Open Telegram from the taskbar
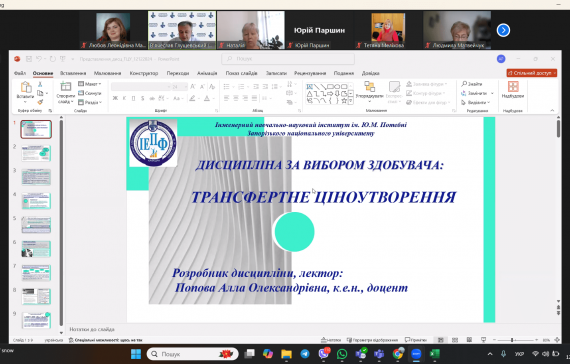 click(x=305, y=354)
